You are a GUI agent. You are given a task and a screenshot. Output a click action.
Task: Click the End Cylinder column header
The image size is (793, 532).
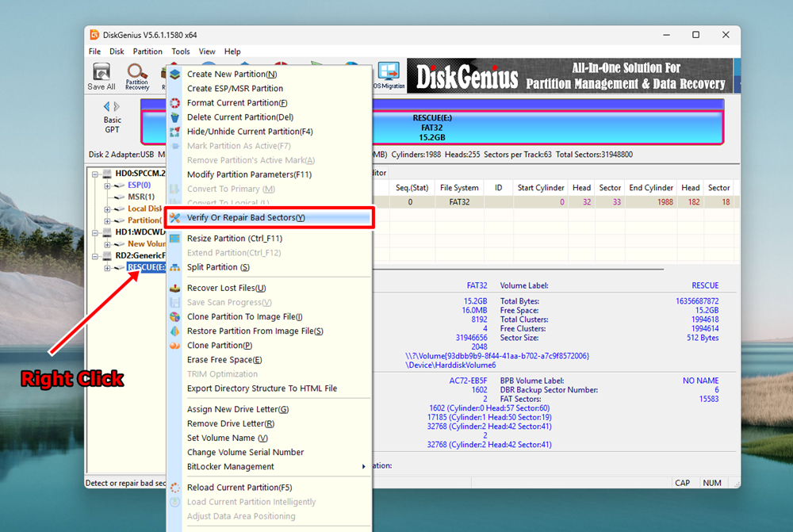pos(651,188)
